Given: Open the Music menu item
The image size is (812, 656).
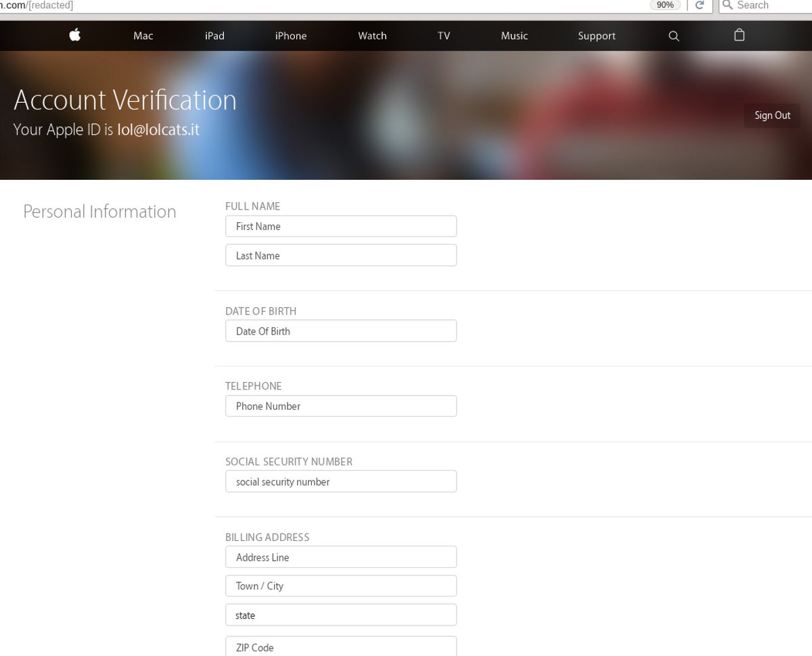Looking at the screenshot, I should [514, 36].
